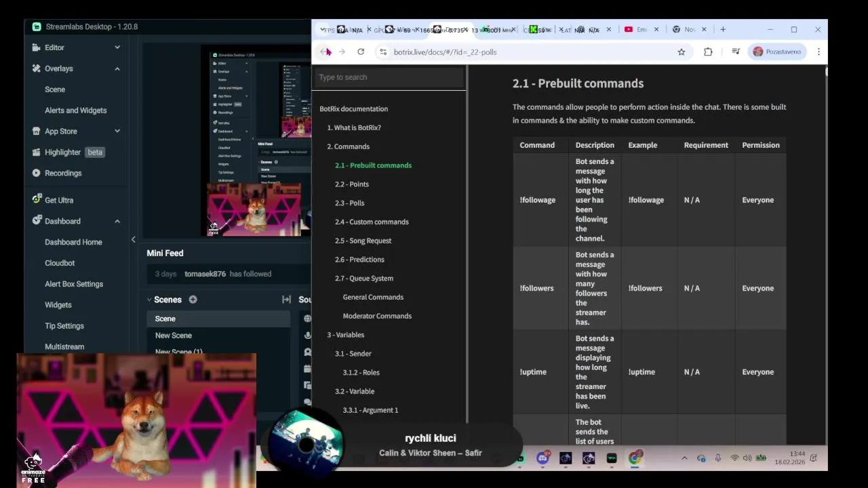
Task: Click the volume icon in system tray
Action: [x=747, y=459]
